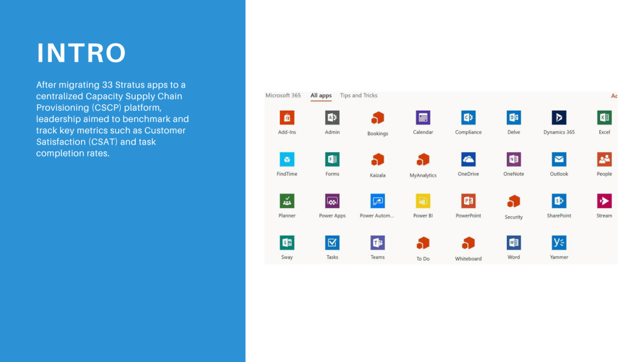This screenshot has width=644, height=362.
Task: Open the Add-Ins app icon
Action: coord(287,118)
